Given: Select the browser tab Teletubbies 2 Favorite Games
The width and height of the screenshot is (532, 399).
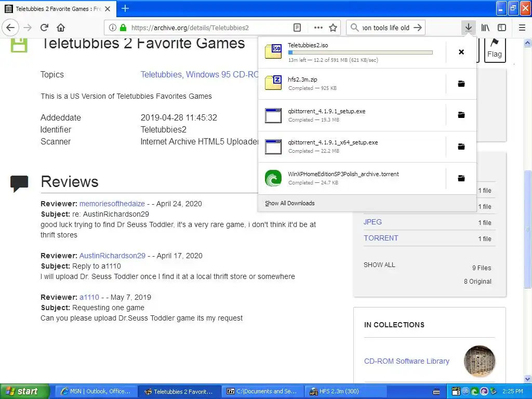Looking at the screenshot, I should click(x=58, y=9).
